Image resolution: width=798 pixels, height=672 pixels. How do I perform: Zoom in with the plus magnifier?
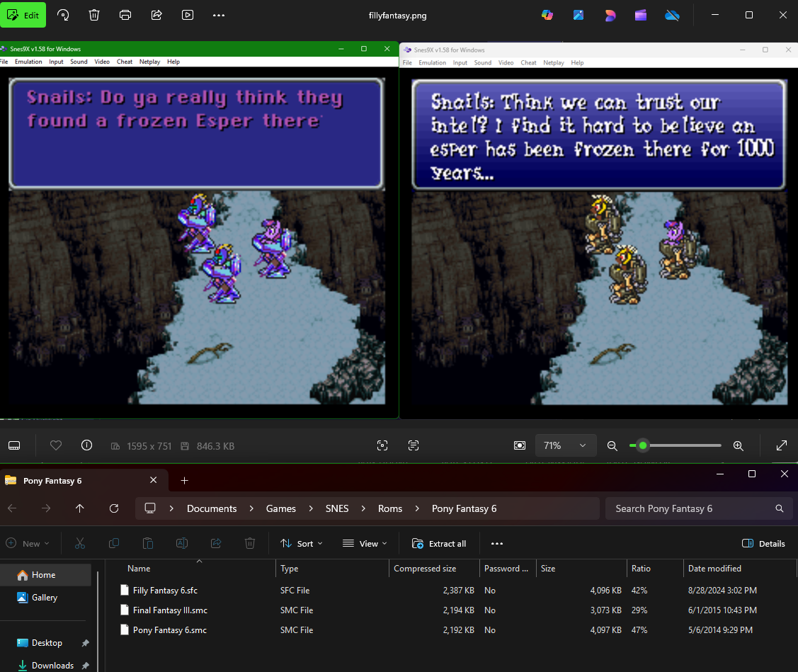(x=739, y=446)
